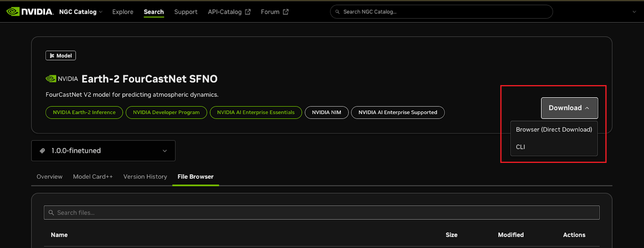This screenshot has height=248, width=644.
Task: Click the NVIDIA Earth-2 Inference tag
Action: tap(84, 113)
